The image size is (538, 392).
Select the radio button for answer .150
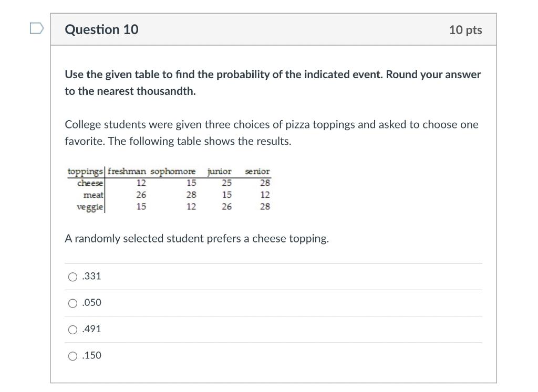(73, 355)
